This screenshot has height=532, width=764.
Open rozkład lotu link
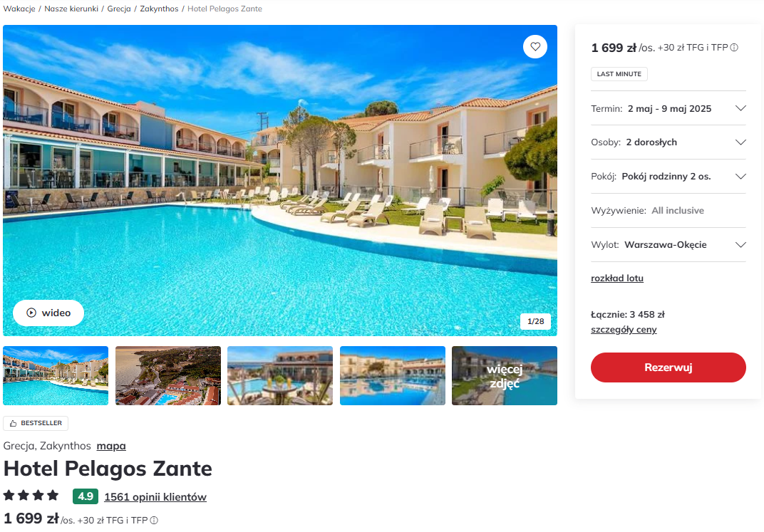[x=617, y=278]
